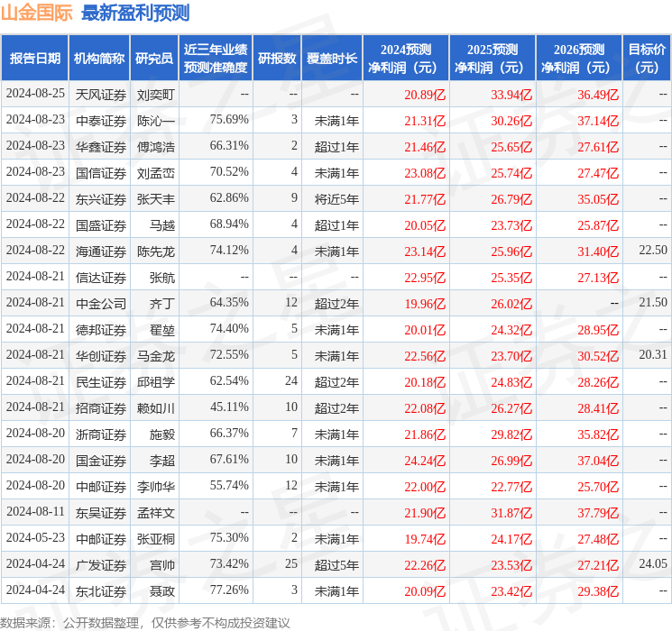Image resolution: width=672 pixels, height=631 pixels.
Task: Click analyst name 刘孟峦
Action: coord(155,173)
